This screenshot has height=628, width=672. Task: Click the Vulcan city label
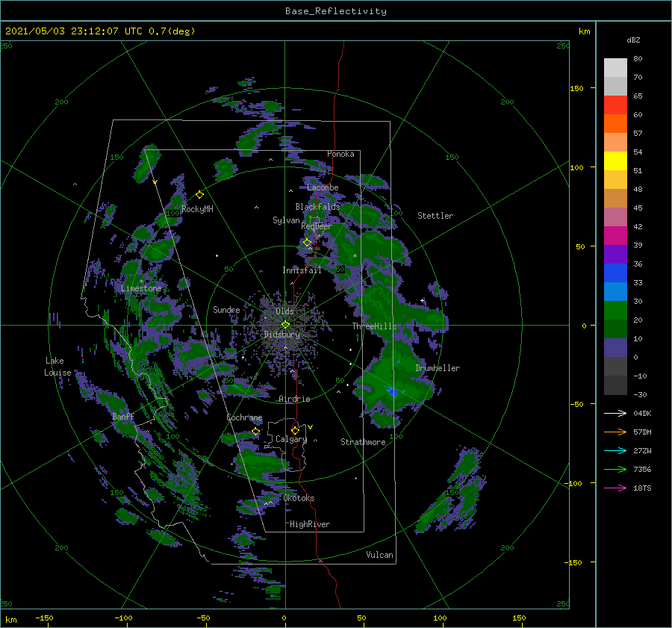(x=379, y=555)
